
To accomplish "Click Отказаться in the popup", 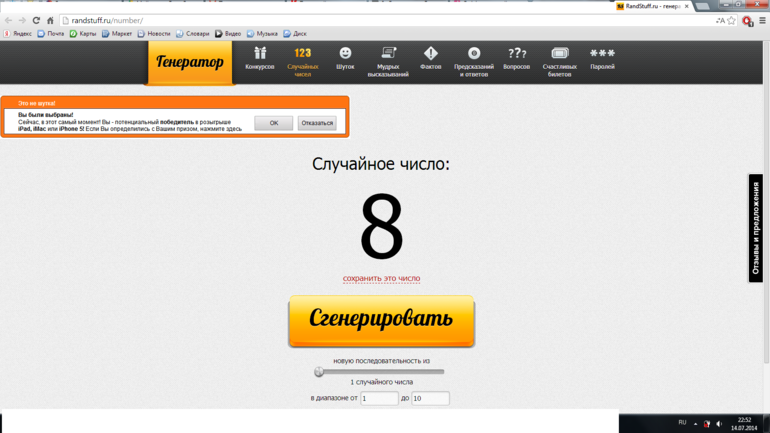I will click(317, 123).
